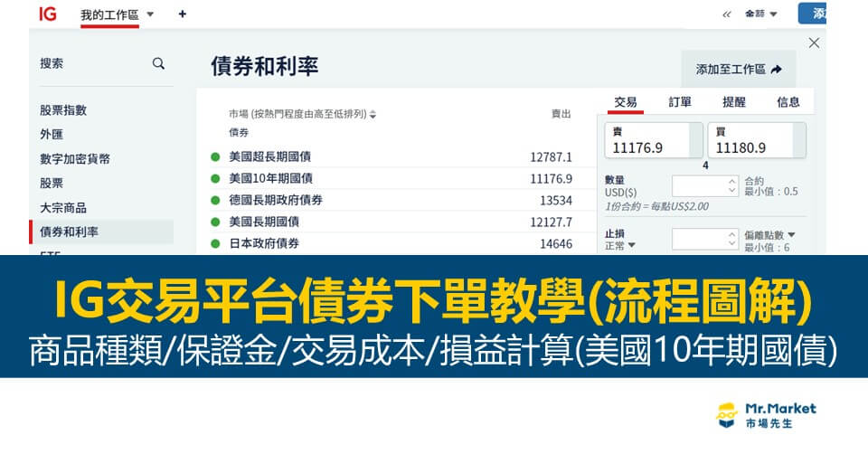Select 大宗商品 category
This screenshot has width=868, height=454.
(x=63, y=208)
